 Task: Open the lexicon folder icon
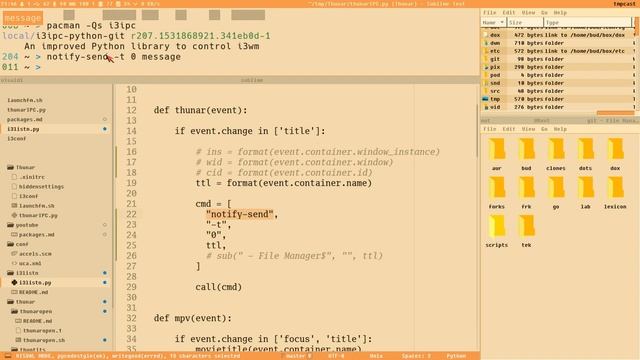(615, 187)
